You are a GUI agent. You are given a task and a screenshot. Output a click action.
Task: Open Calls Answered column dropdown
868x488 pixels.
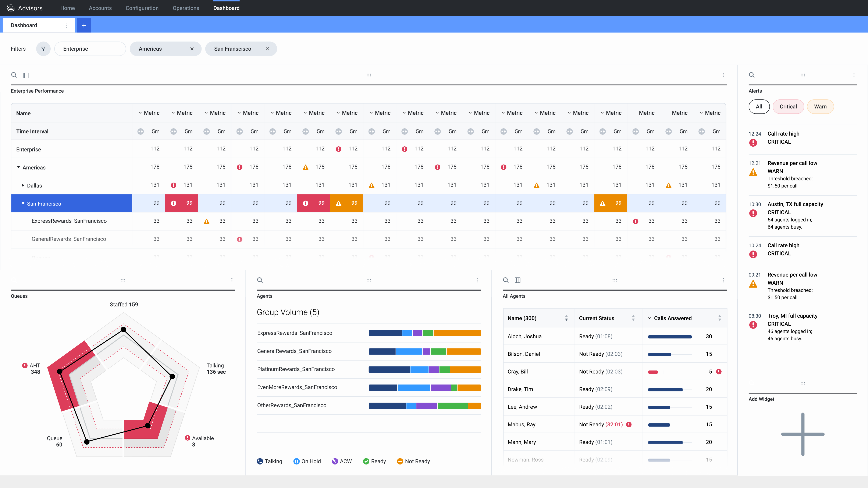(x=649, y=318)
